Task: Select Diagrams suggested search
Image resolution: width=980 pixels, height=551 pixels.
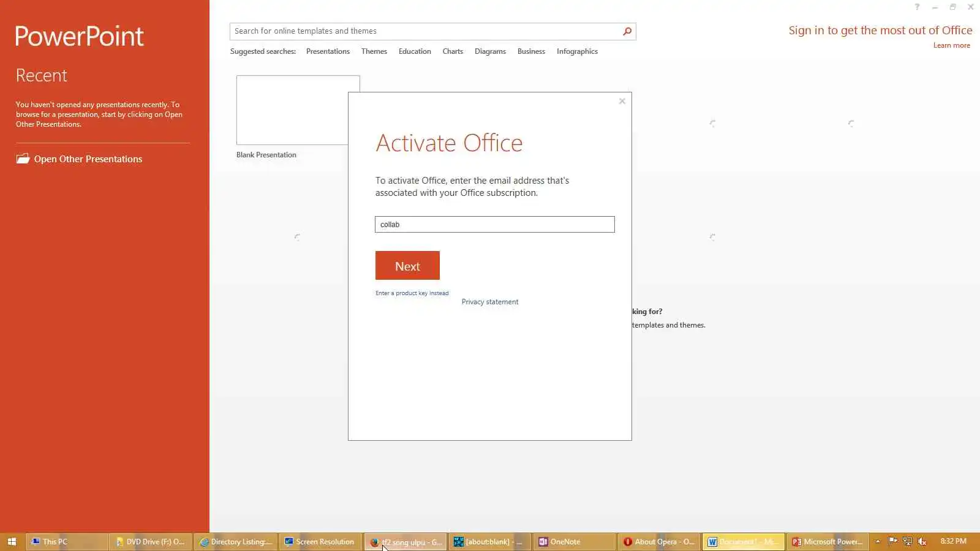Action: [490, 51]
